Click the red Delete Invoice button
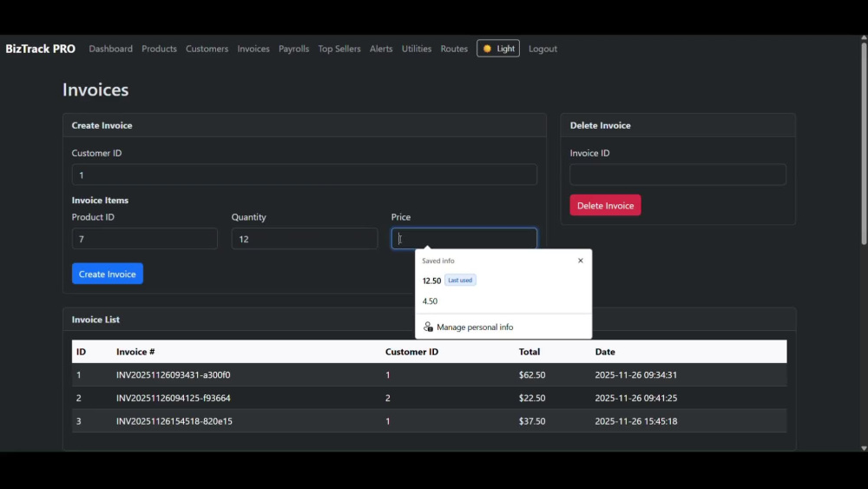The width and height of the screenshot is (868, 489). tap(605, 206)
